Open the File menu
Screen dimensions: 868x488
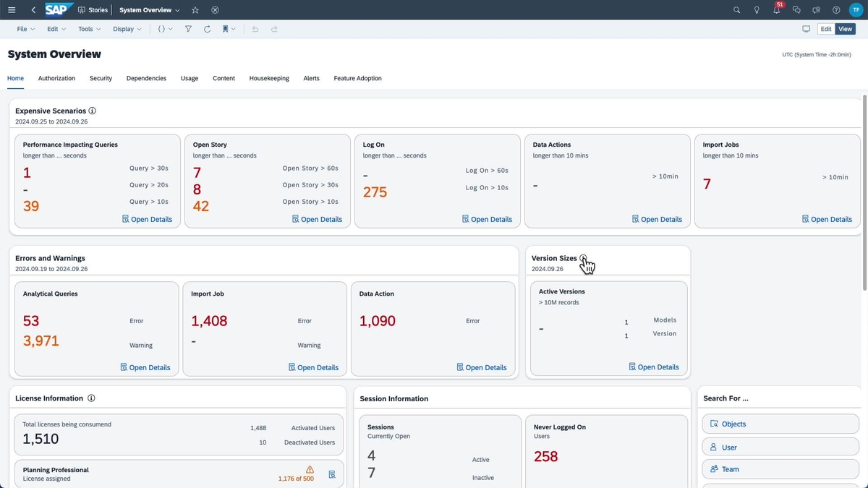tap(25, 29)
